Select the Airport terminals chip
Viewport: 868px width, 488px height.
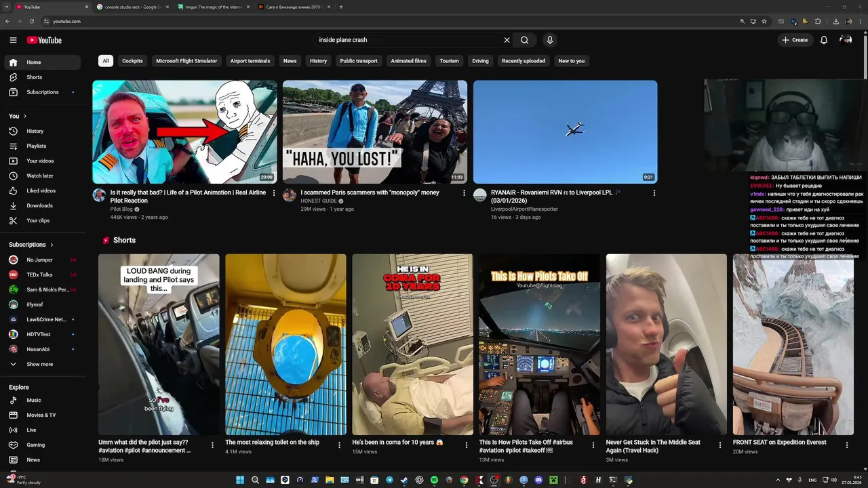250,61
